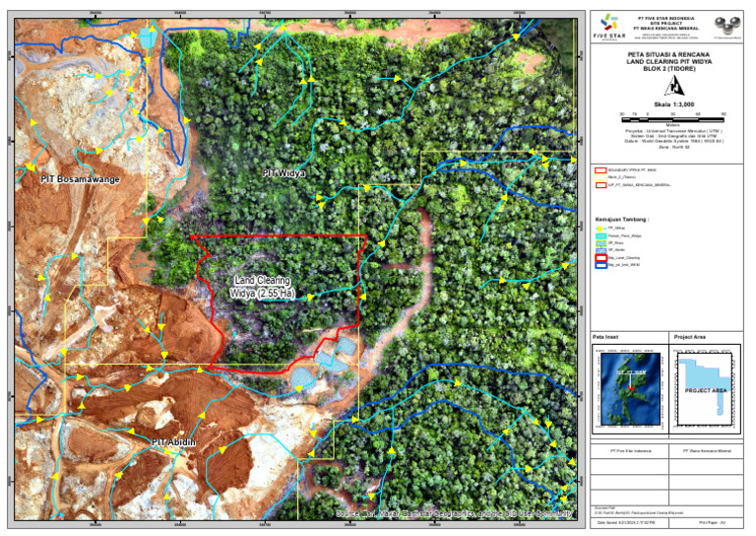Click the 'PIT Widya' map label

click(x=283, y=172)
